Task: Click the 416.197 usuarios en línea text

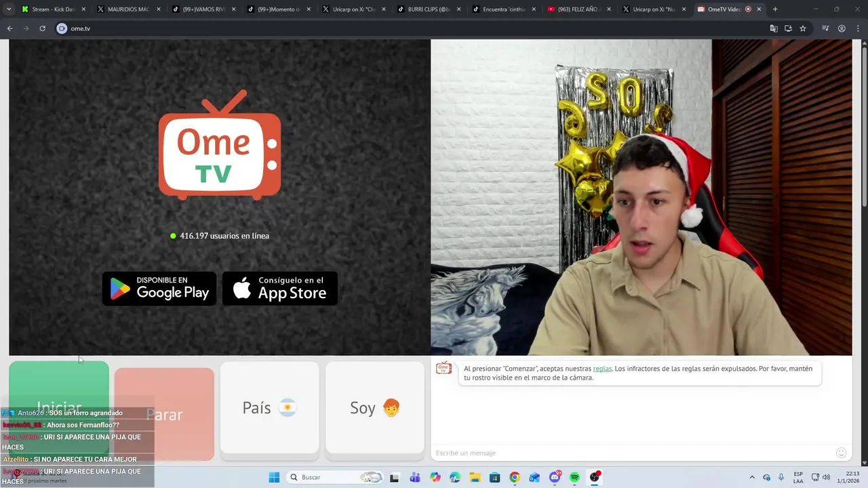Action: pyautogui.click(x=224, y=236)
